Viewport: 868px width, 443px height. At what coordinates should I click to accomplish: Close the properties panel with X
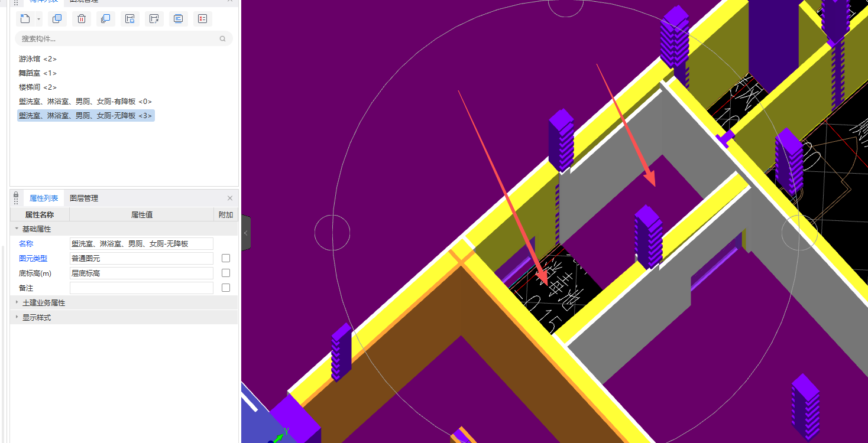tap(230, 198)
